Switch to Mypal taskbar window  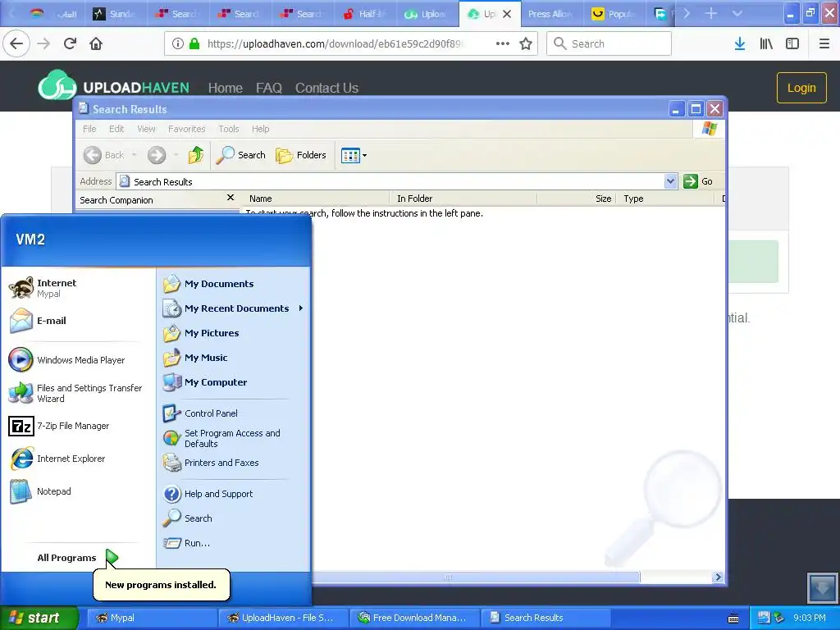152,618
